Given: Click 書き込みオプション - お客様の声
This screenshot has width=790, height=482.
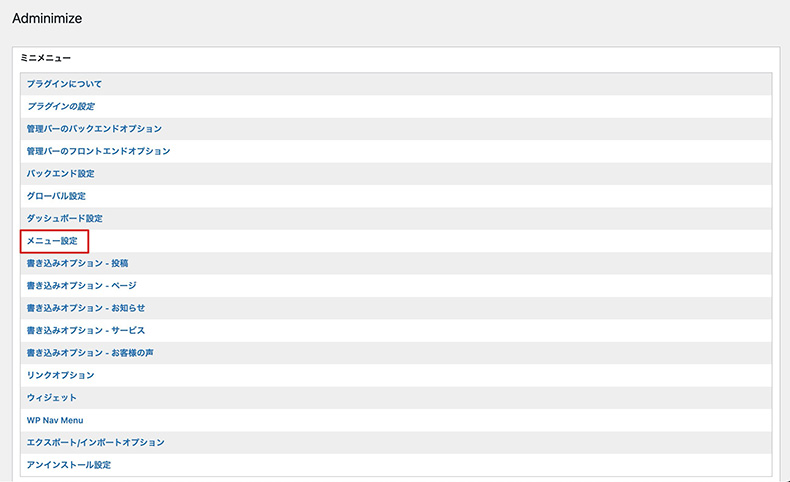Looking at the screenshot, I should 91,352.
